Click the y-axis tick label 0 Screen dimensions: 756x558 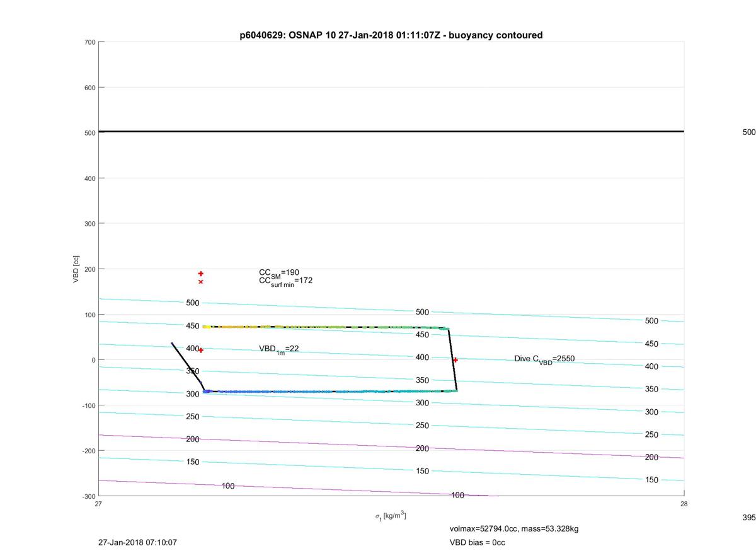point(93,360)
